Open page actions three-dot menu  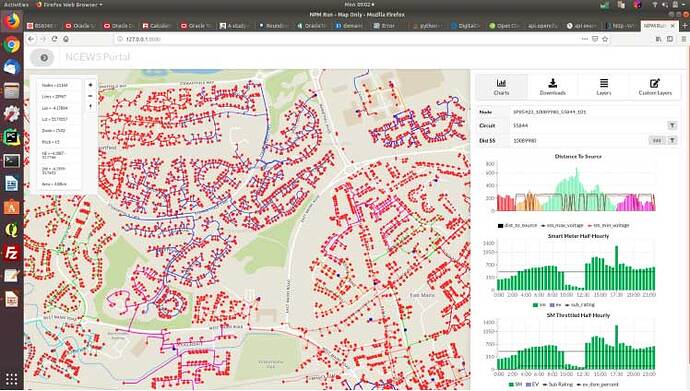[584, 39]
